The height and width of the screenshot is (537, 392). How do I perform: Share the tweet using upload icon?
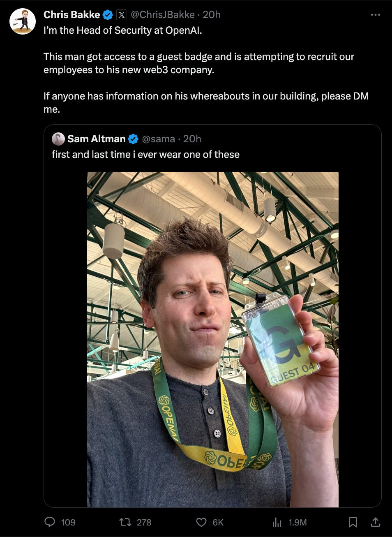click(375, 522)
